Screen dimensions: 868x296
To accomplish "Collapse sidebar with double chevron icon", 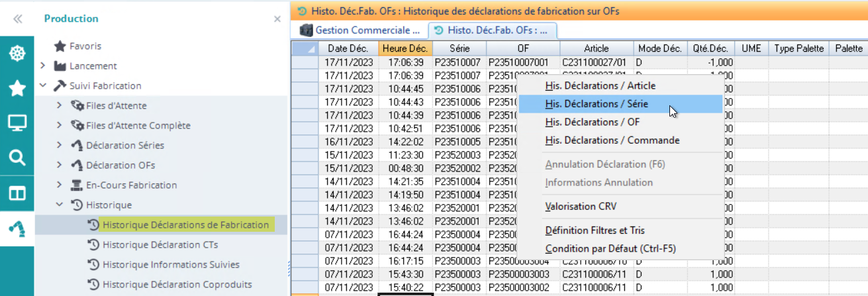I will (17, 19).
